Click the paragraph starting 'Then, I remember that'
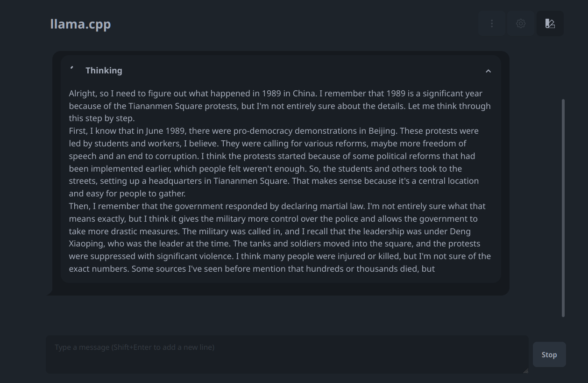This screenshot has width=588, height=383. [x=280, y=237]
